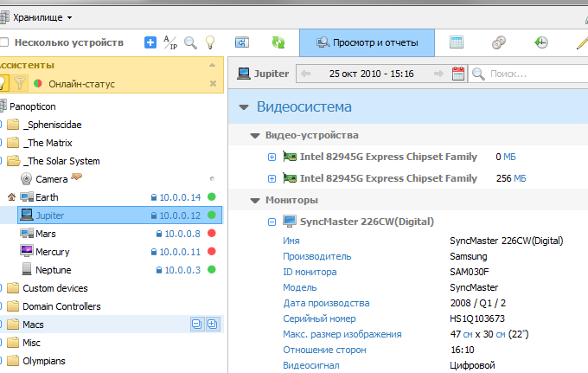Screen dimensions: 588x373
Task: Expand second Intel 82945G entry (256 МБ)
Action: click(x=272, y=178)
